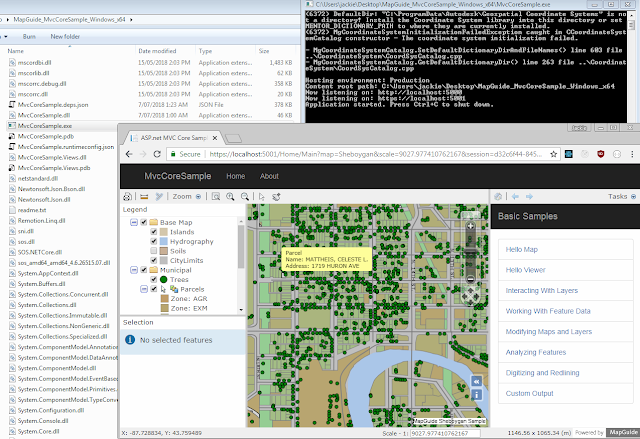This screenshot has width=640, height=439.
Task: Open the Analyzing Features sample
Action: 536,352
